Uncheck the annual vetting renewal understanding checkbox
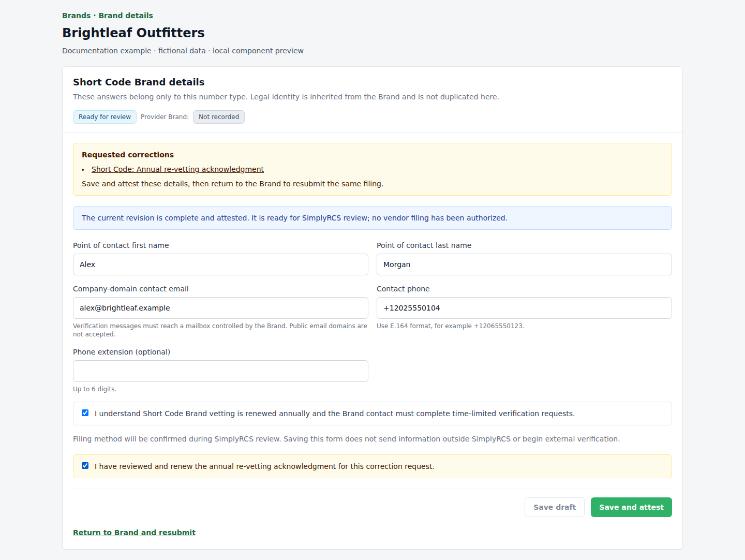745x560 pixels. click(x=85, y=413)
